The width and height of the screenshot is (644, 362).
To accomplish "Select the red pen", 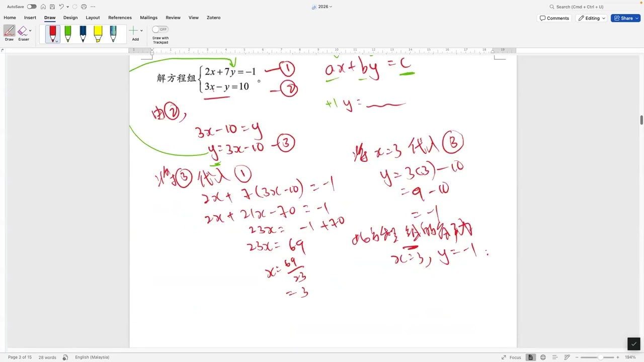I will pyautogui.click(x=53, y=34).
